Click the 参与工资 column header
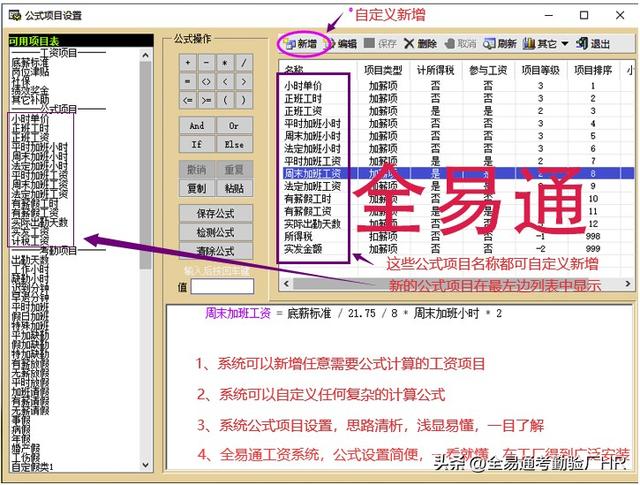The height and width of the screenshot is (485, 640). (488, 70)
